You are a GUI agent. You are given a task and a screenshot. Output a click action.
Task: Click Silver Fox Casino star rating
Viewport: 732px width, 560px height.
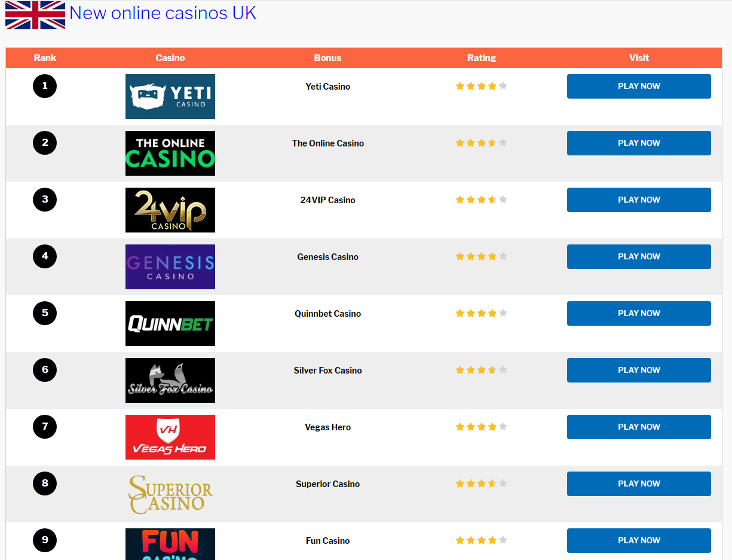pos(482,370)
